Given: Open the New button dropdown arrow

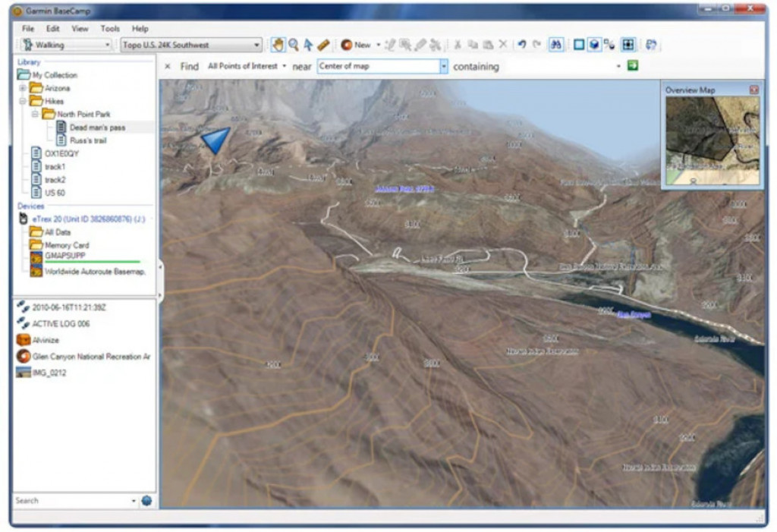Looking at the screenshot, I should tap(379, 45).
